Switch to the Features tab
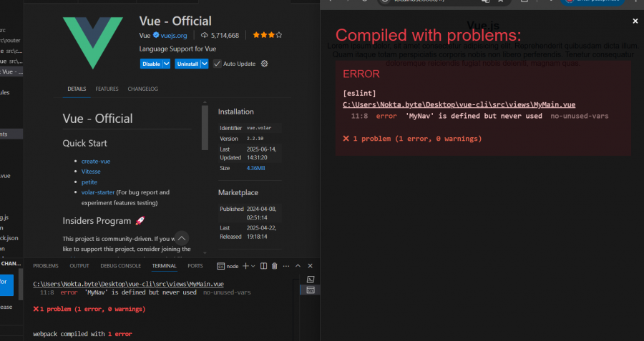644x341 pixels. (107, 89)
